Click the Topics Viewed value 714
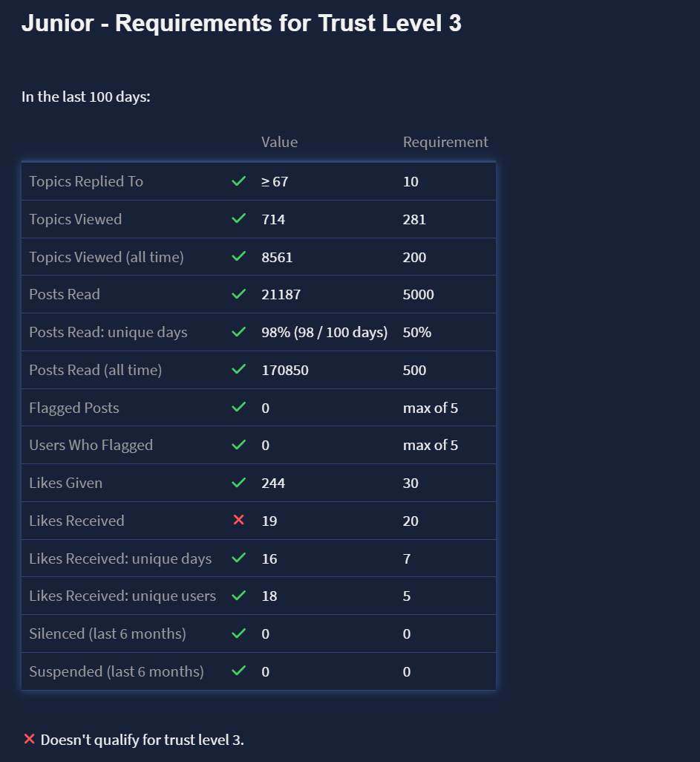The image size is (700, 762). pyautogui.click(x=273, y=219)
